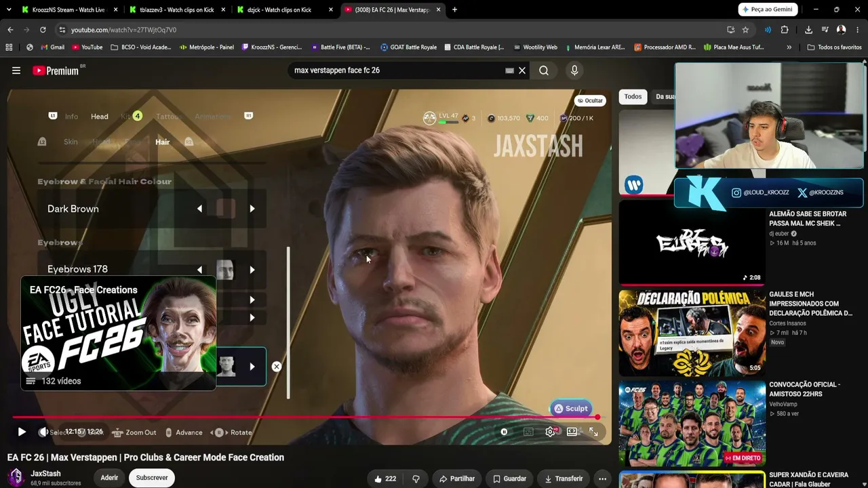Image resolution: width=868 pixels, height=488 pixels.
Task: Open the on-screen keyboard in search box
Action: point(510,70)
